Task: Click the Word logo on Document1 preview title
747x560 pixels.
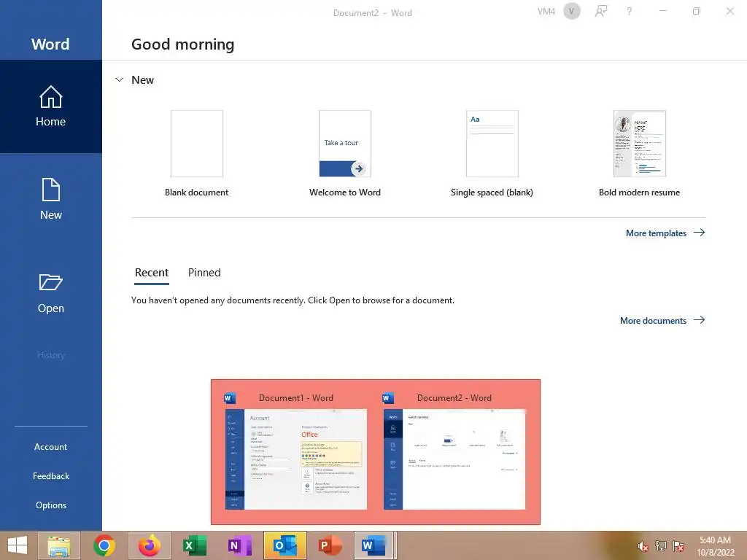Action: (230, 398)
